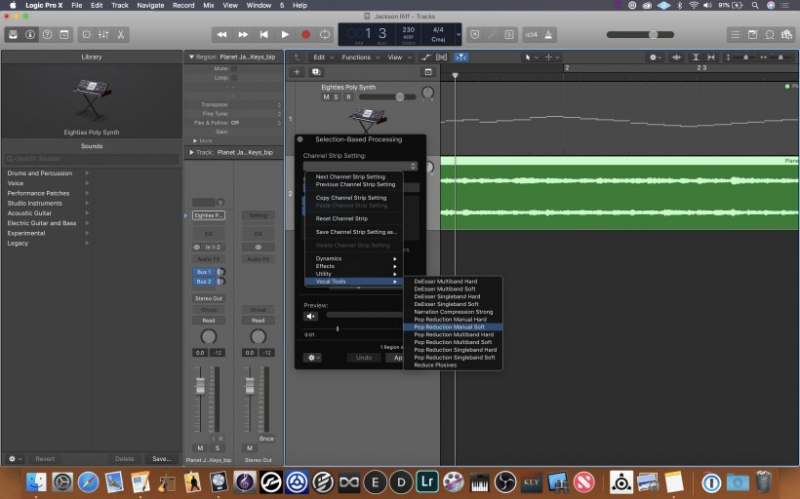Toggle the region Loop checkbox

coord(234,78)
